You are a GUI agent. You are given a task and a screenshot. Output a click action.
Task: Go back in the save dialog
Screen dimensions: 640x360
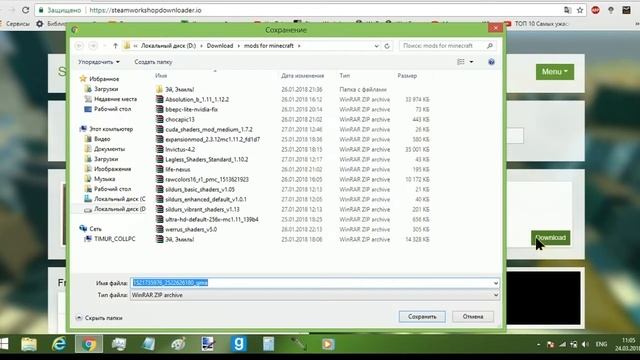coord(80,46)
